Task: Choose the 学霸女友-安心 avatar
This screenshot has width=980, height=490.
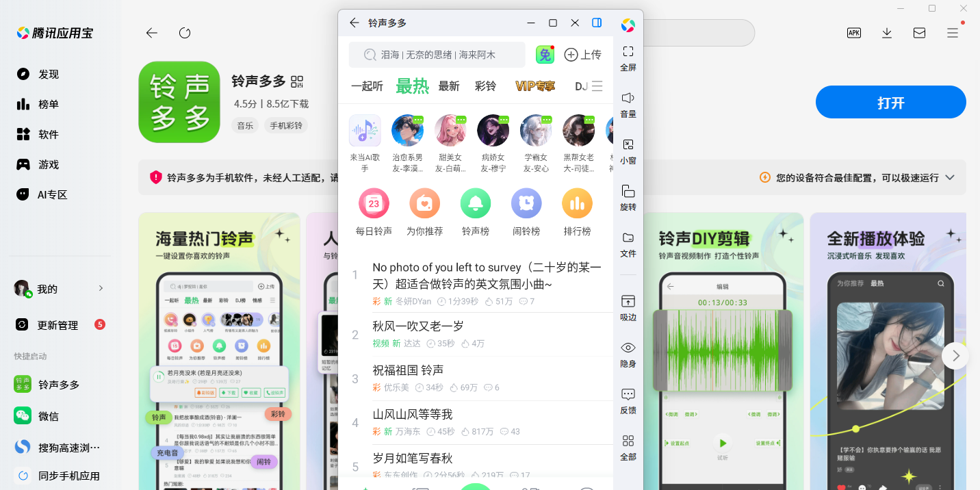Action: click(536, 130)
